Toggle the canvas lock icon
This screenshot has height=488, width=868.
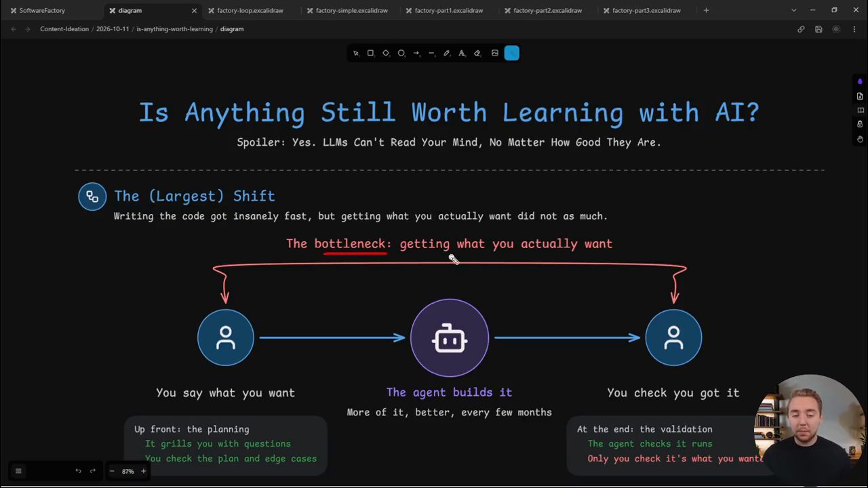[x=860, y=125]
